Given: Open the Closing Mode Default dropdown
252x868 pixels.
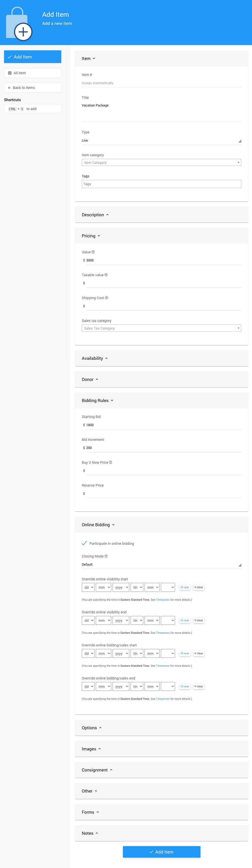Looking at the screenshot, I should [x=161, y=565].
